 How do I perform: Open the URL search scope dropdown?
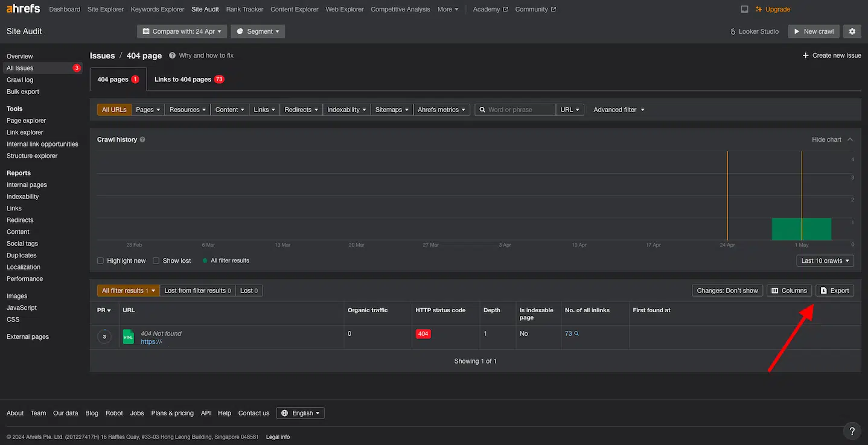coord(570,110)
